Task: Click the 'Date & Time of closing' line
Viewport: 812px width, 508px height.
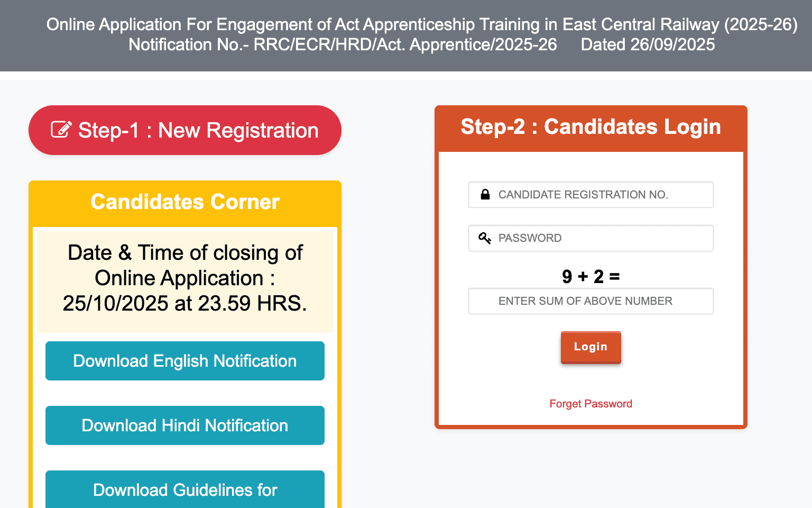Action: [x=185, y=253]
